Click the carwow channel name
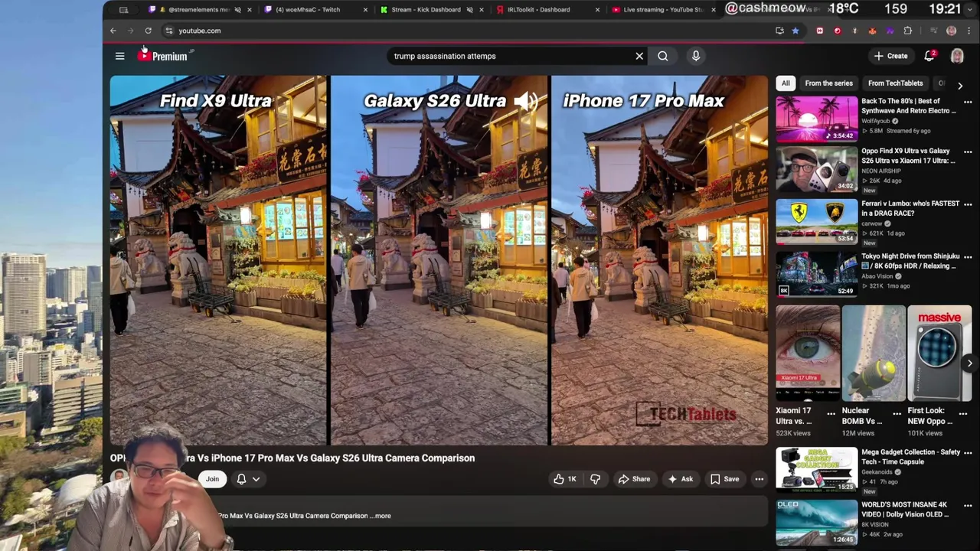The height and width of the screenshot is (551, 980). point(872,223)
